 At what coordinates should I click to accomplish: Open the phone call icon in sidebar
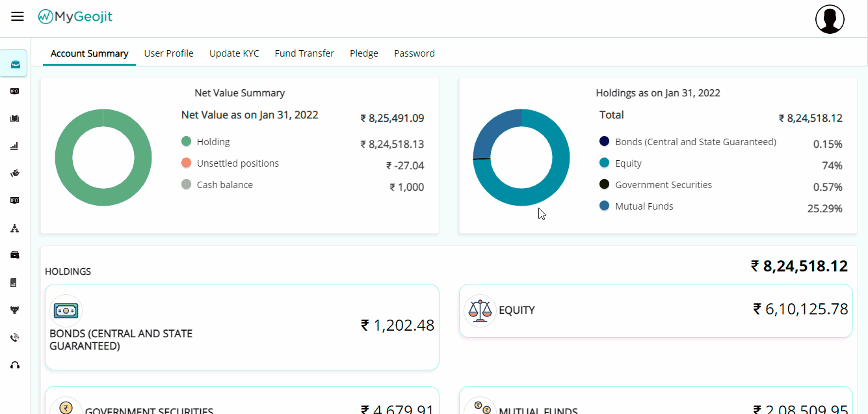coord(14,338)
